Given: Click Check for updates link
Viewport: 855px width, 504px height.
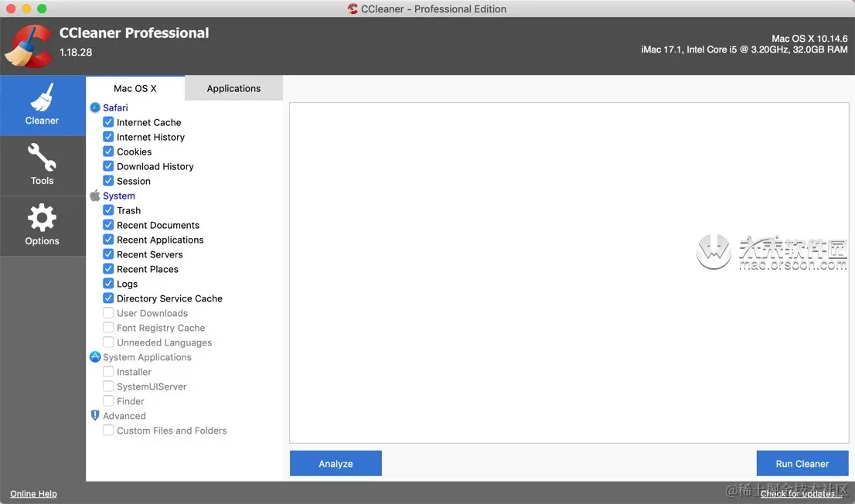Looking at the screenshot, I should coord(801,494).
